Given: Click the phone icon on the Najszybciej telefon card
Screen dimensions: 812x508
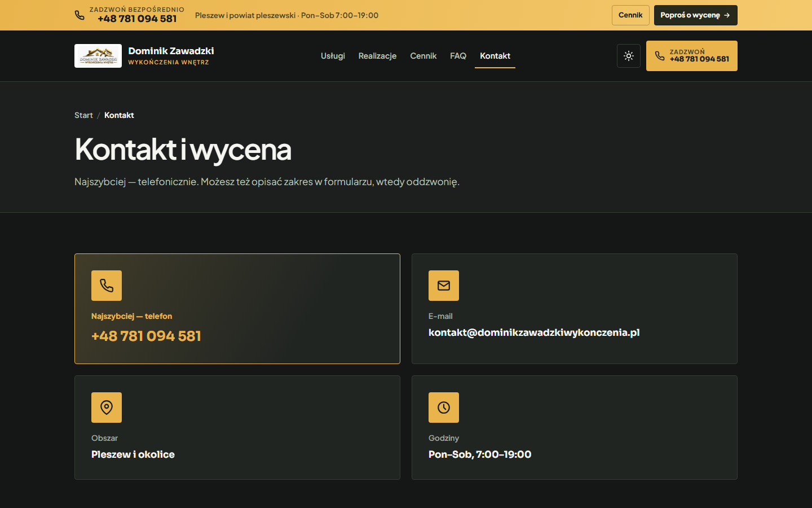Looking at the screenshot, I should pyautogui.click(x=107, y=286).
